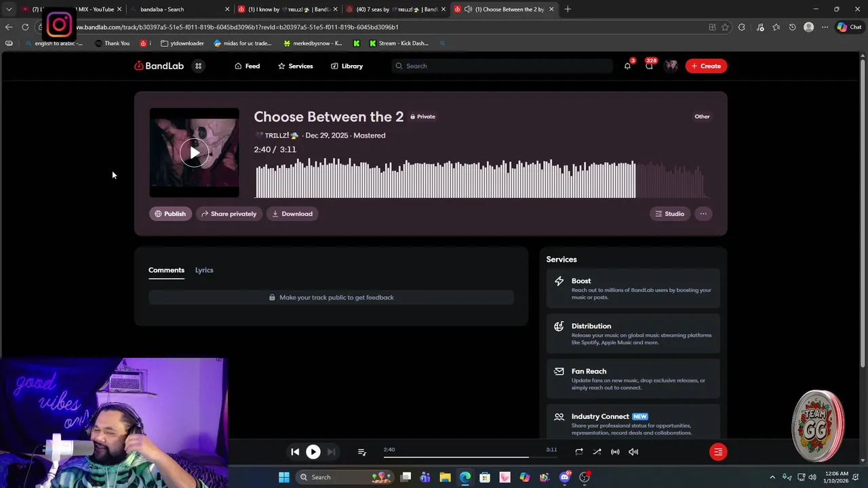868x488 pixels.
Task: Open Discord from the taskbar
Action: tap(564, 477)
